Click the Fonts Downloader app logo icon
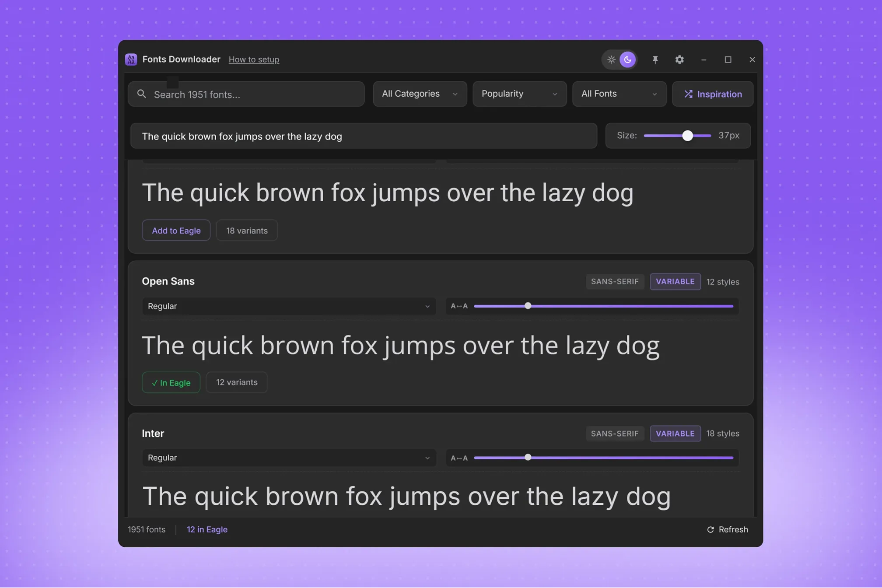The width and height of the screenshot is (882, 588). tap(131, 59)
